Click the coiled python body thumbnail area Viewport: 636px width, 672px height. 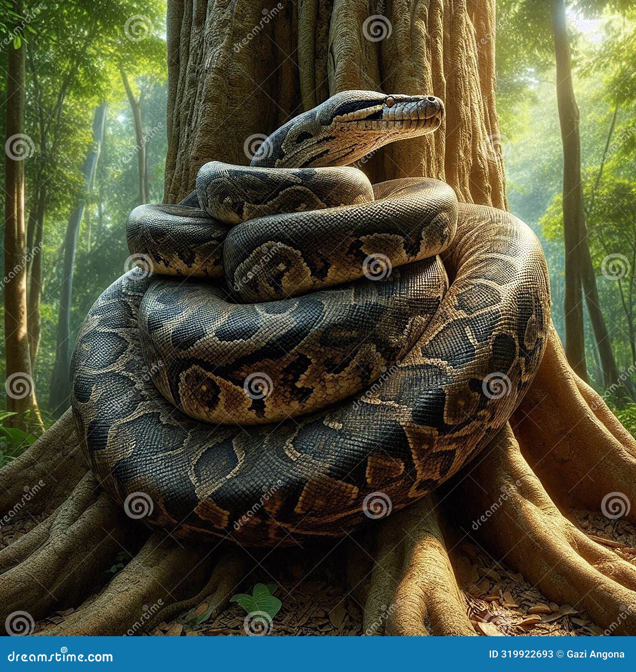point(278,398)
